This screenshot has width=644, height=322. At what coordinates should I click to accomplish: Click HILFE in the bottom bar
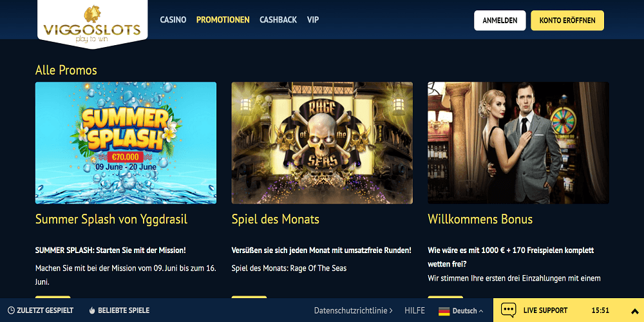tap(415, 310)
